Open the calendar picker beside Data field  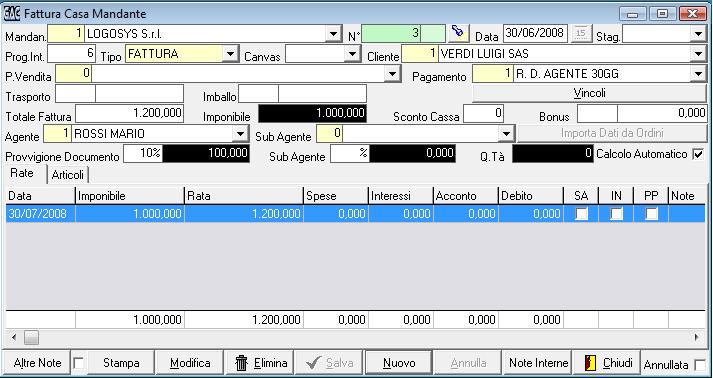pyautogui.click(x=581, y=33)
